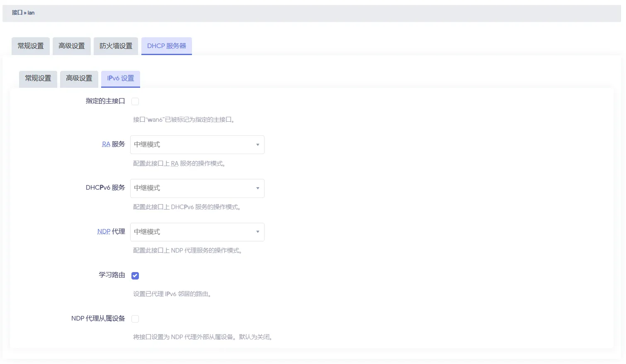Click the DHCPv6 服务 label

pos(105,188)
